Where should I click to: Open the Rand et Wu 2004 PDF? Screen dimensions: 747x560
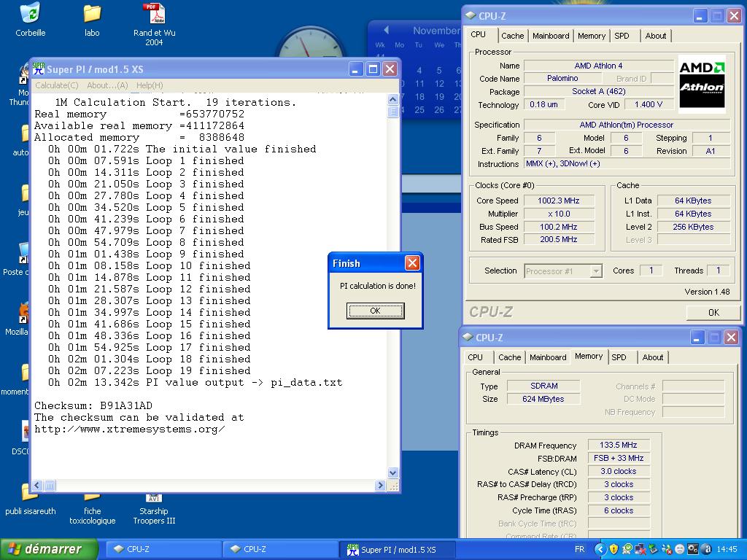click(154, 13)
